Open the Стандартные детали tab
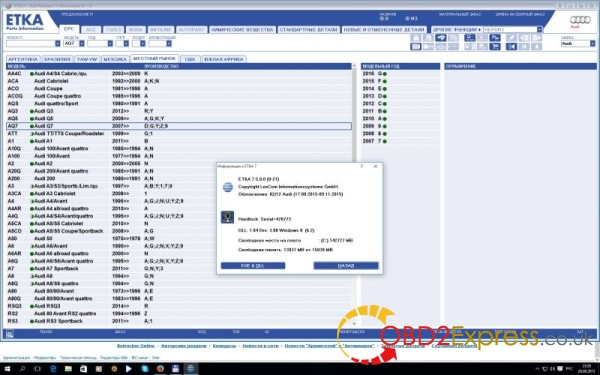 tap(308, 29)
